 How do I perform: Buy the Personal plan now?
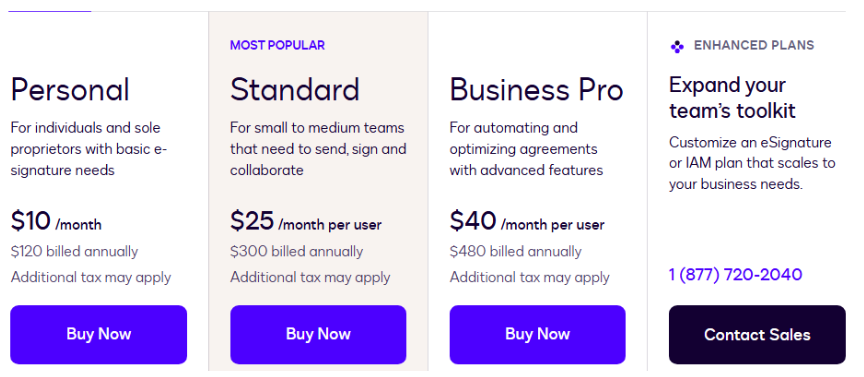pos(99,335)
